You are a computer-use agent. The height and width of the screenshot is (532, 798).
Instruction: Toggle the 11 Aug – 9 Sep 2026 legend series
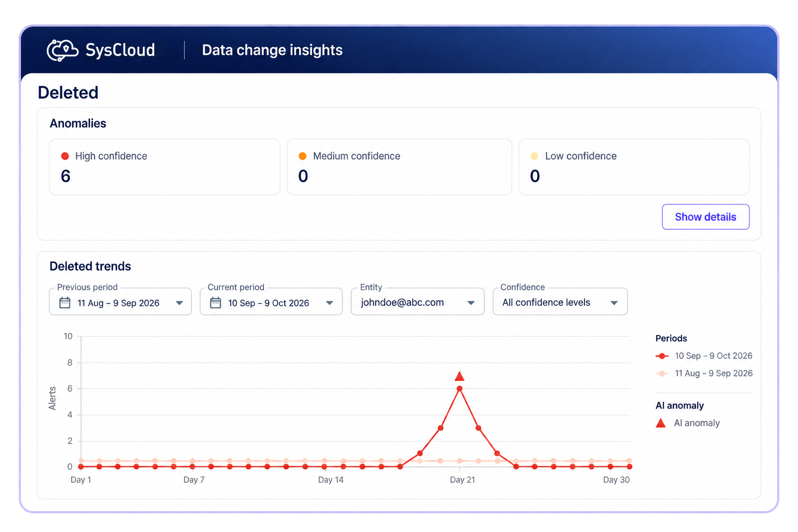point(704,373)
